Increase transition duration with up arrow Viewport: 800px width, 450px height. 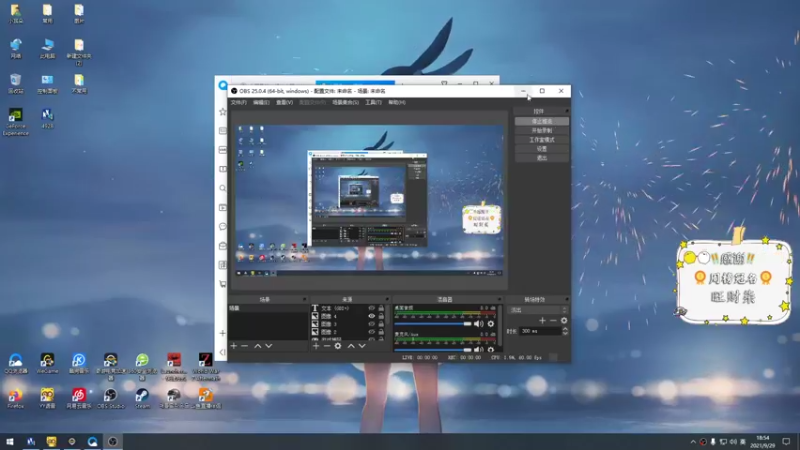pos(565,329)
